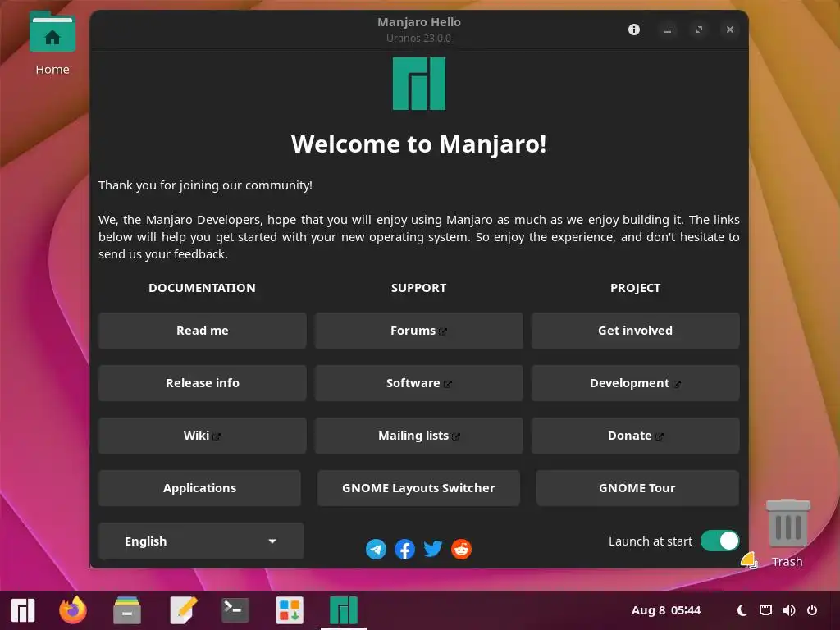The image size is (840, 630).
Task: Launch Firefox from the taskbar
Action: click(x=73, y=610)
